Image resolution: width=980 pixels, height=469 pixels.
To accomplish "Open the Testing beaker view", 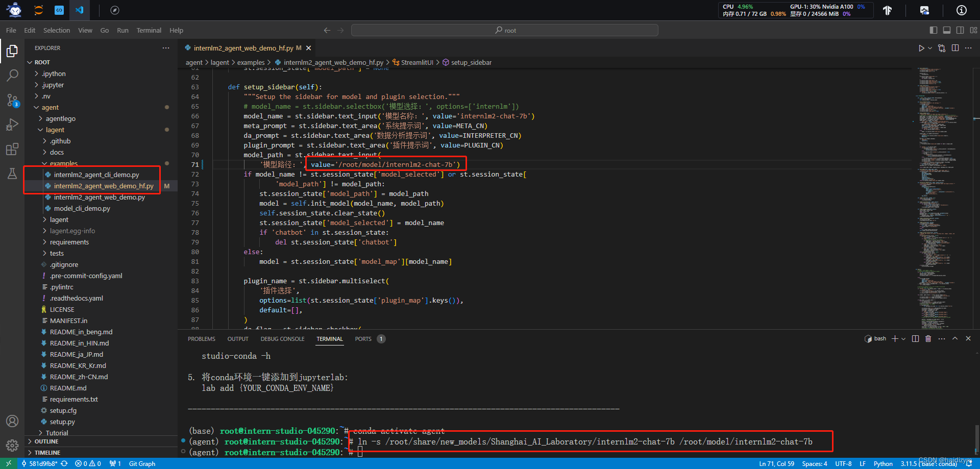I will click(x=12, y=174).
